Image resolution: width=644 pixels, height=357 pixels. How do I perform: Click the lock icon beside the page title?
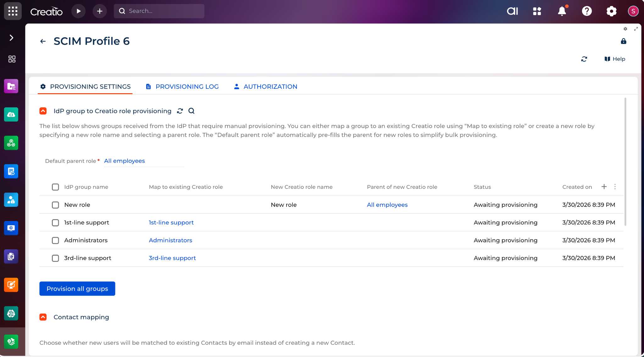click(624, 41)
